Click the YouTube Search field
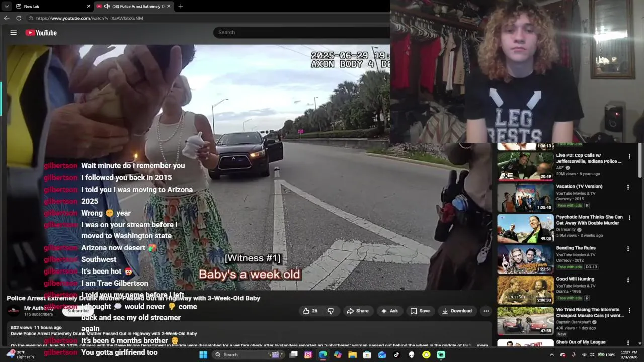The width and height of the screenshot is (644, 362). point(302,32)
